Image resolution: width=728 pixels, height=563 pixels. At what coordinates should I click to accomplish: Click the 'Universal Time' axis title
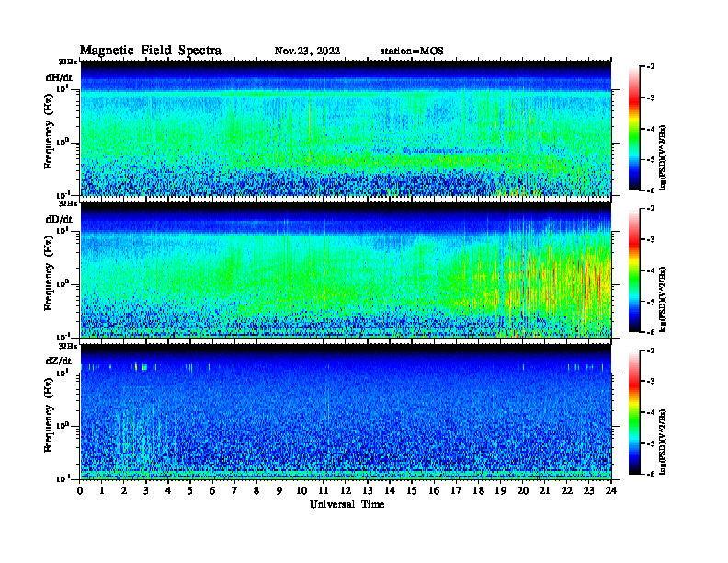coord(347,504)
